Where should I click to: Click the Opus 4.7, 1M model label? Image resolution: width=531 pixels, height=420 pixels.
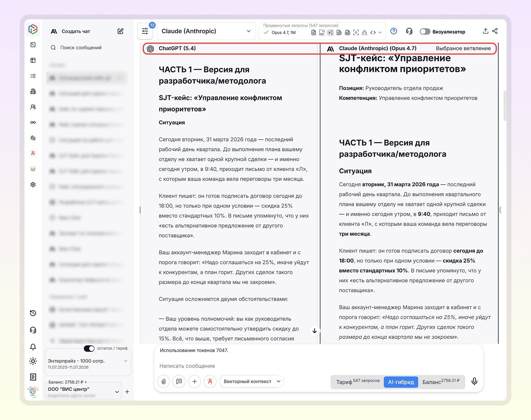tap(283, 33)
